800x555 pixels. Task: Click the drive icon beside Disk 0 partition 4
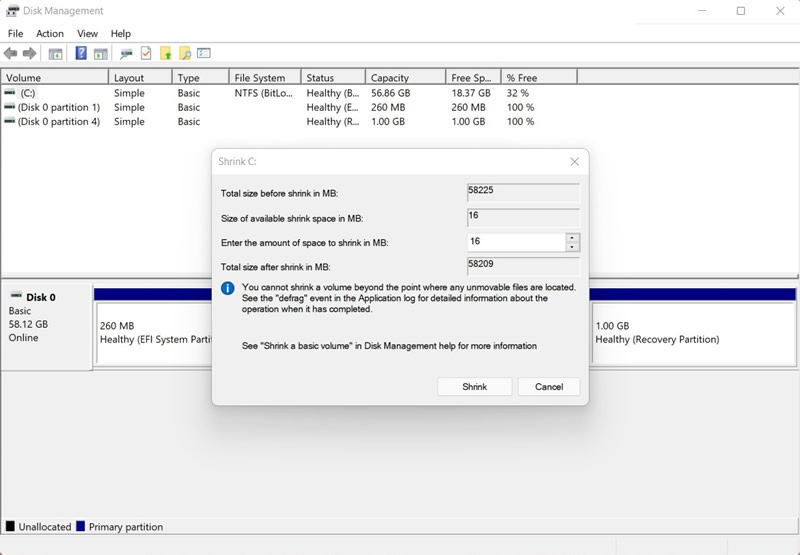(x=10, y=121)
